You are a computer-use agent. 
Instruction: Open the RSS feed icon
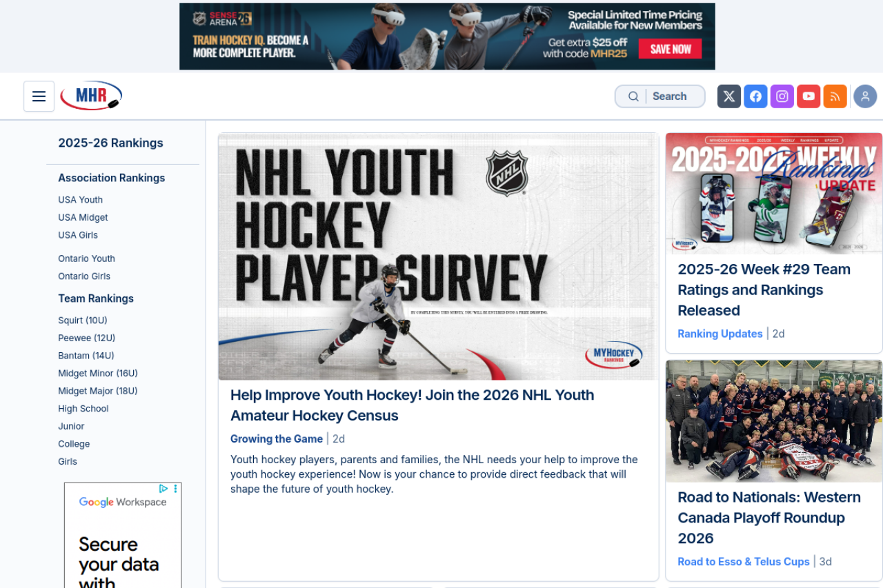click(835, 97)
